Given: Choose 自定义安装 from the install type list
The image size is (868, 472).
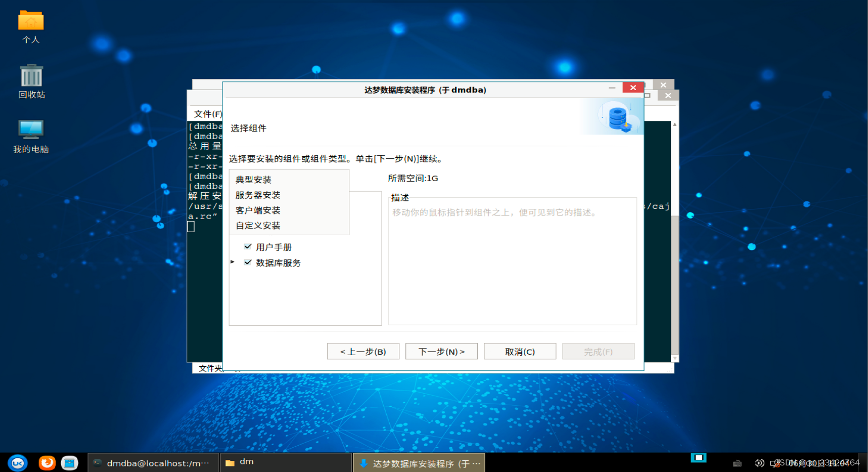Looking at the screenshot, I should tap(289, 225).
